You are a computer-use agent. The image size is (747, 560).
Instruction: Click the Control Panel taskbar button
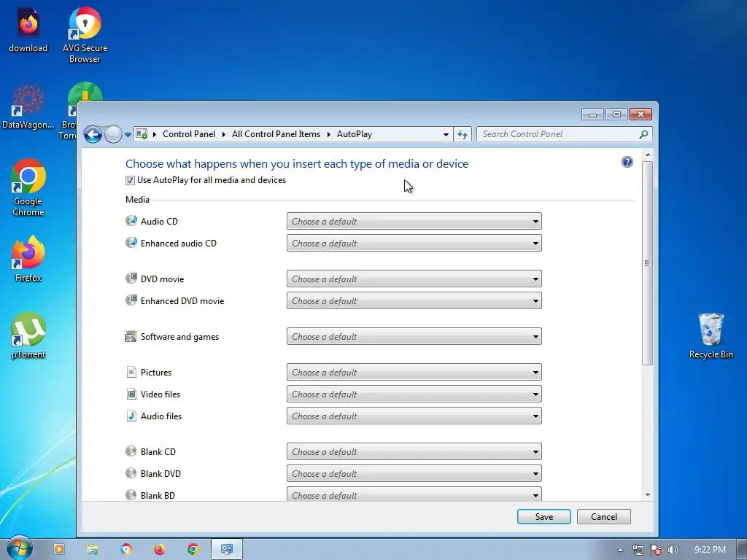[x=227, y=549]
